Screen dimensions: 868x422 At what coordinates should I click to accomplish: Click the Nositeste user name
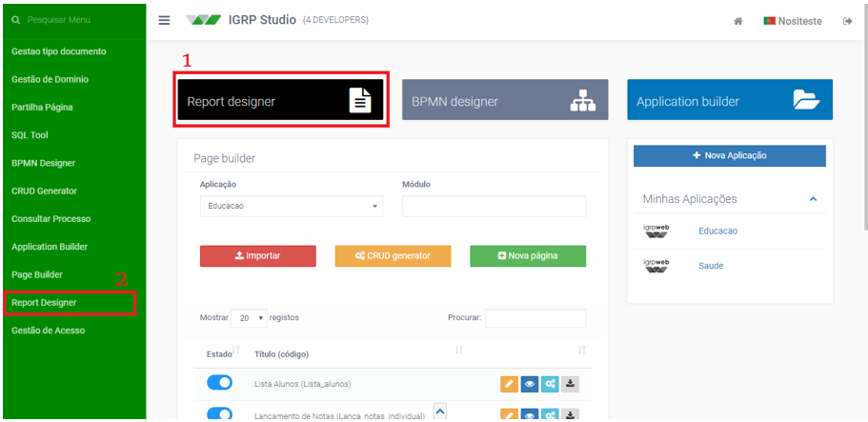click(800, 21)
